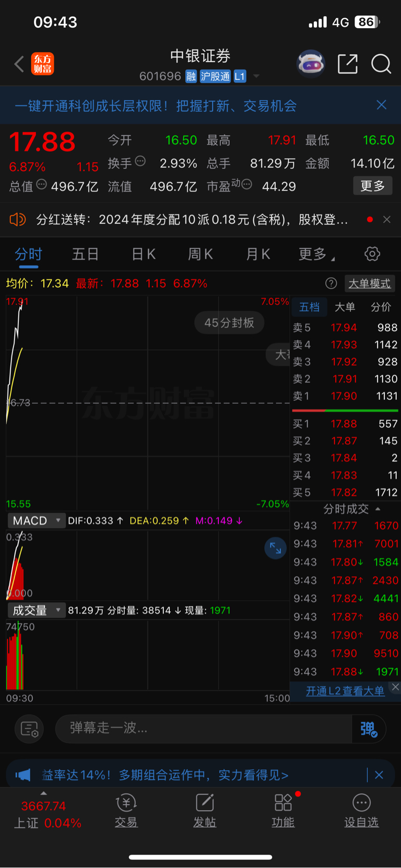This screenshot has width=401, height=868.
Task: Select the 分时 tab
Action: point(29,254)
